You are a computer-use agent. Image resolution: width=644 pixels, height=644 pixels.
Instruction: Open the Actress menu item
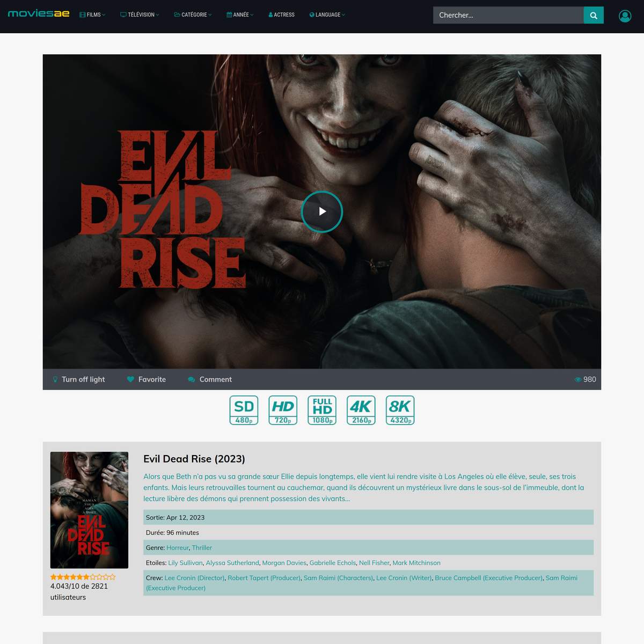(281, 15)
